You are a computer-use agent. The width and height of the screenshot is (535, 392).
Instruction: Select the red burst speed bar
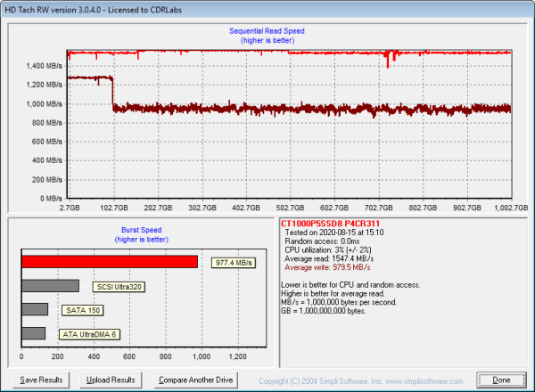click(x=110, y=262)
